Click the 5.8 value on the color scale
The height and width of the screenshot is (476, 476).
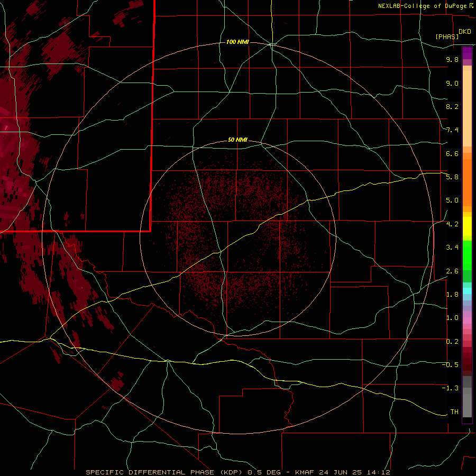click(x=452, y=177)
